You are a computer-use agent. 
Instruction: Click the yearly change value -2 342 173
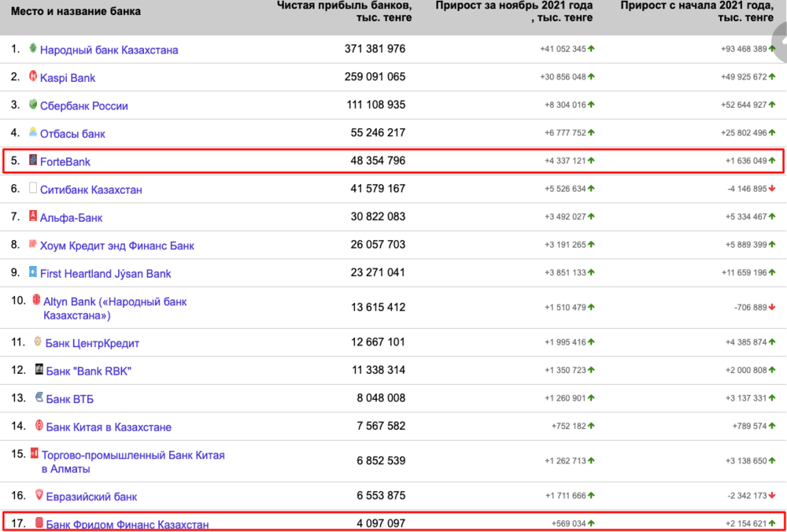click(747, 496)
